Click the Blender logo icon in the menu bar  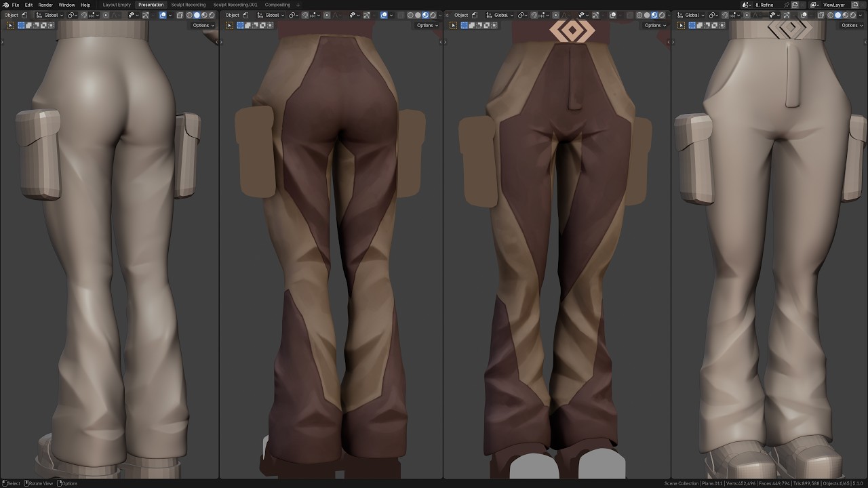[x=5, y=5]
